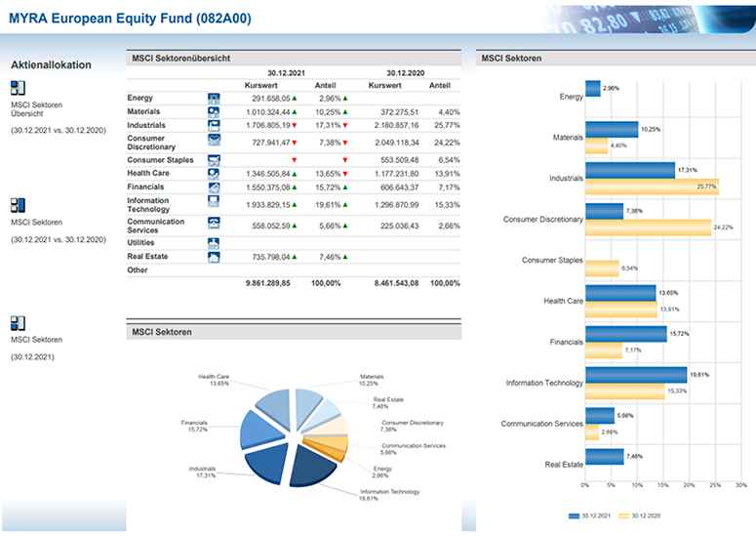
Task: Click the Consumer Staples shopping cart icon
Action: pyautogui.click(x=214, y=159)
